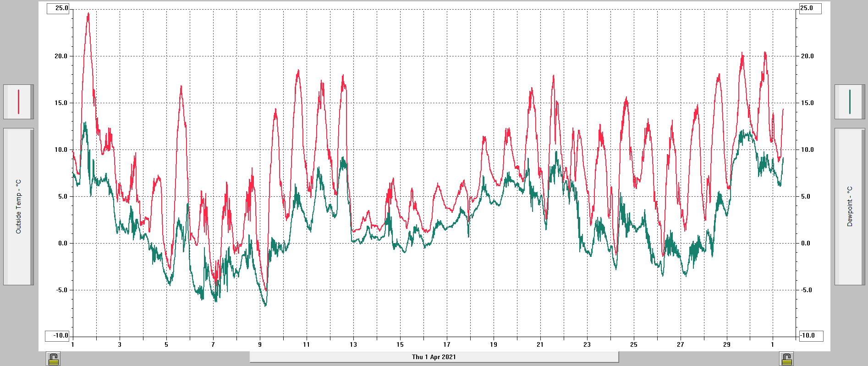Edit the right axis maximum value 25.0
Screen dimensions: 868x366
click(810, 8)
